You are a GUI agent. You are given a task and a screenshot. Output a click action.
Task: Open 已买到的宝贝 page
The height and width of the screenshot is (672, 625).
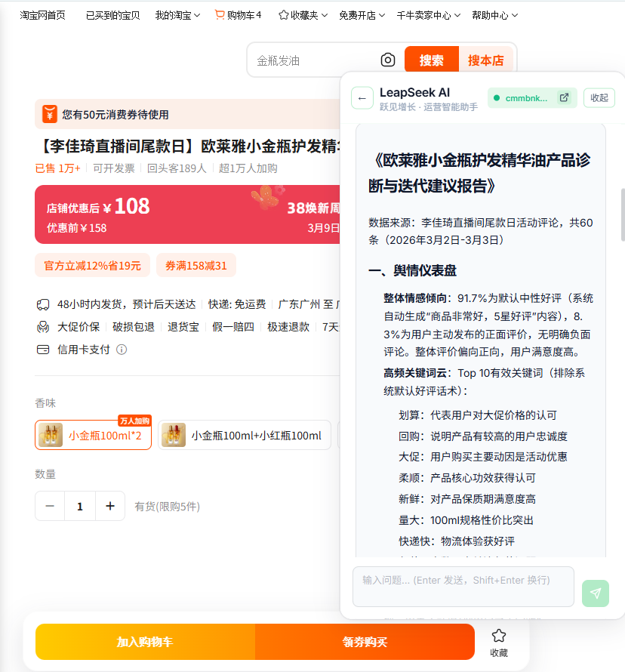pyautogui.click(x=112, y=15)
